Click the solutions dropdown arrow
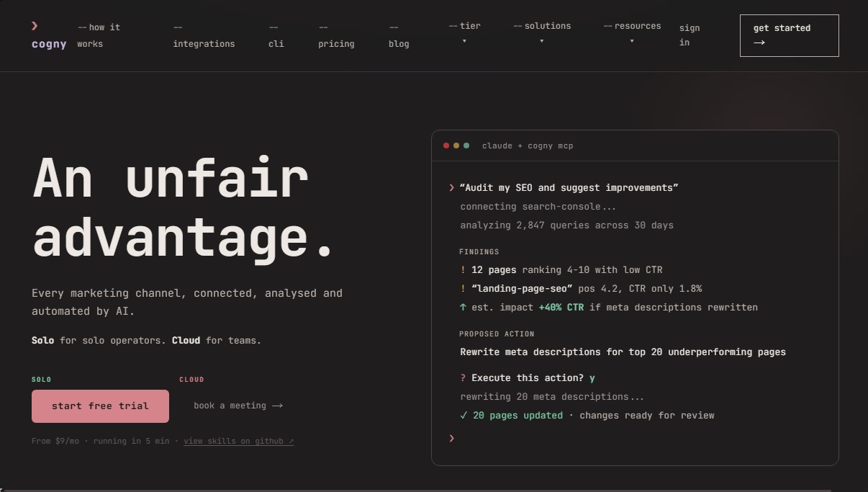The image size is (868, 492). [542, 41]
